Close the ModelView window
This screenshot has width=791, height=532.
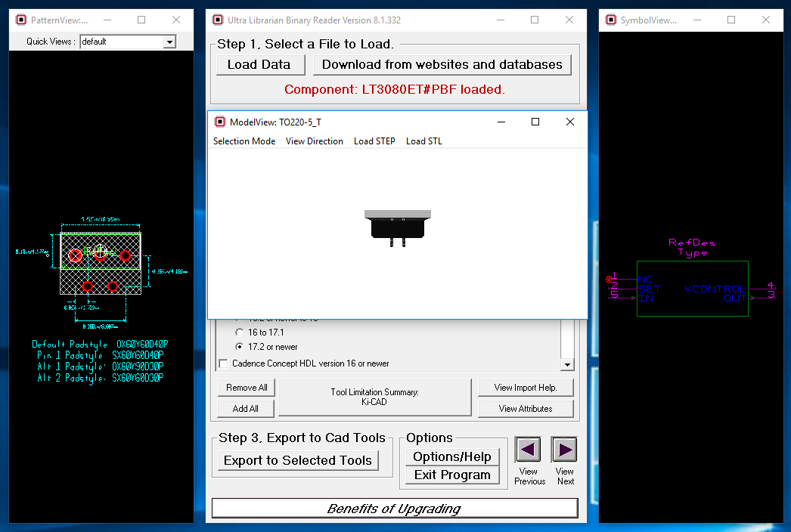[x=569, y=122]
